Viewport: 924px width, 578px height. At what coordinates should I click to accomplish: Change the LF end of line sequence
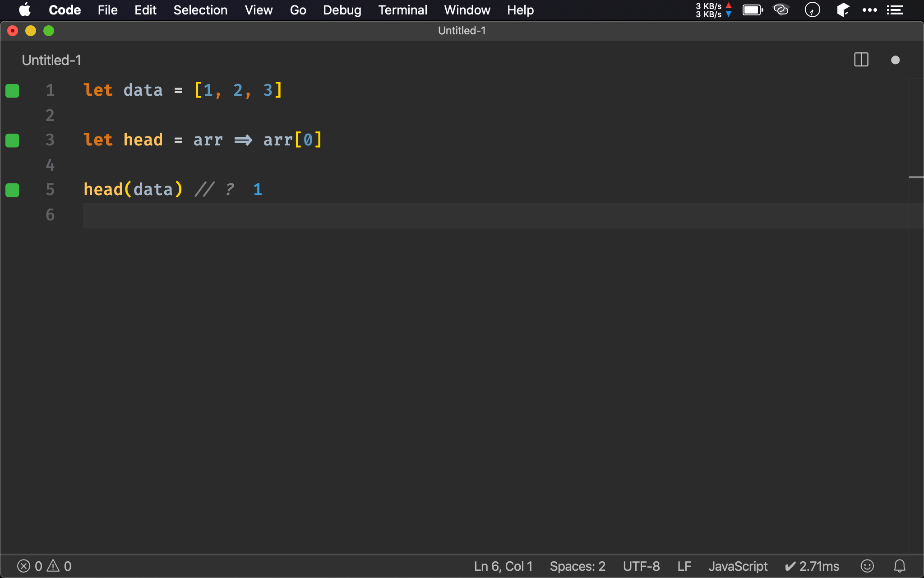(x=684, y=566)
